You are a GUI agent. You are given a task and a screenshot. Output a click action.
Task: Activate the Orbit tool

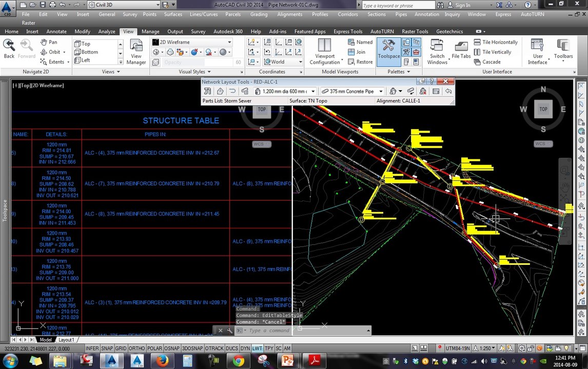tap(53, 52)
